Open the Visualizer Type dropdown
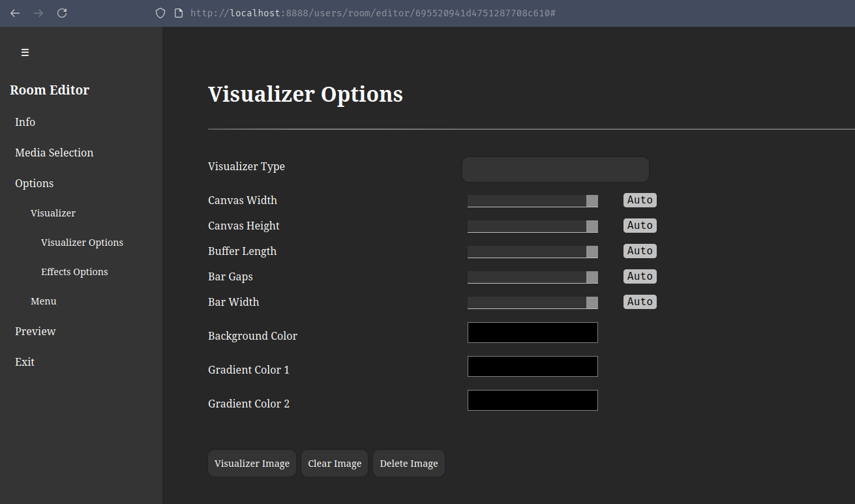Image resolution: width=855 pixels, height=504 pixels. 555,169
